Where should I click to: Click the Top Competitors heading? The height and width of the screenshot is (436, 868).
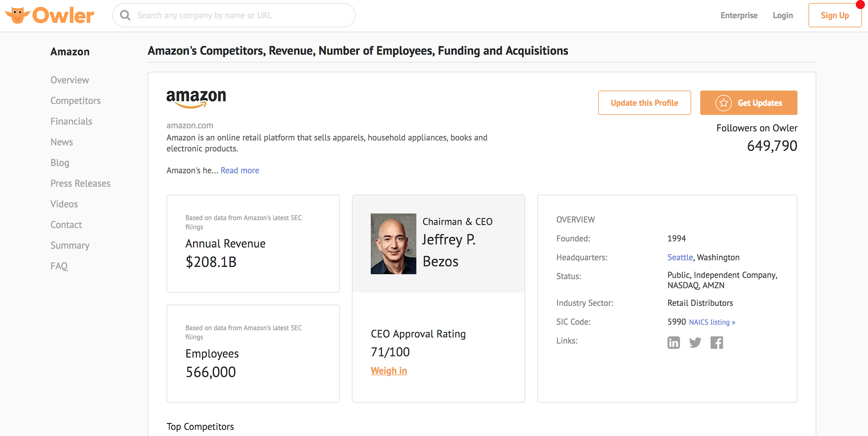click(200, 427)
